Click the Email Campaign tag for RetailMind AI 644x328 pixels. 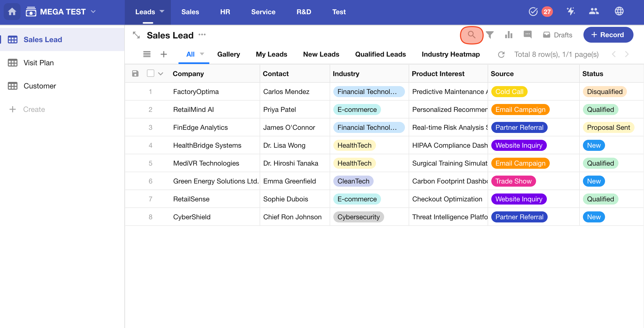tap(520, 110)
